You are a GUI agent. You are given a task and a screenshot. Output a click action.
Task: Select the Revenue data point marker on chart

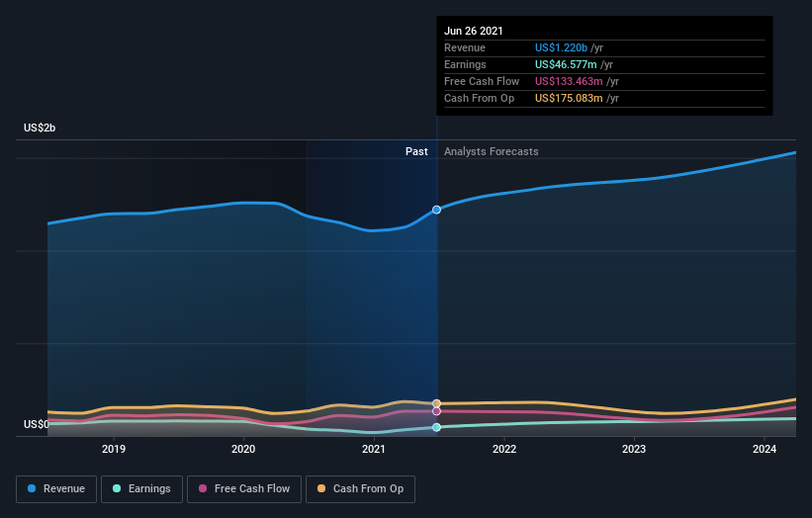tap(436, 210)
